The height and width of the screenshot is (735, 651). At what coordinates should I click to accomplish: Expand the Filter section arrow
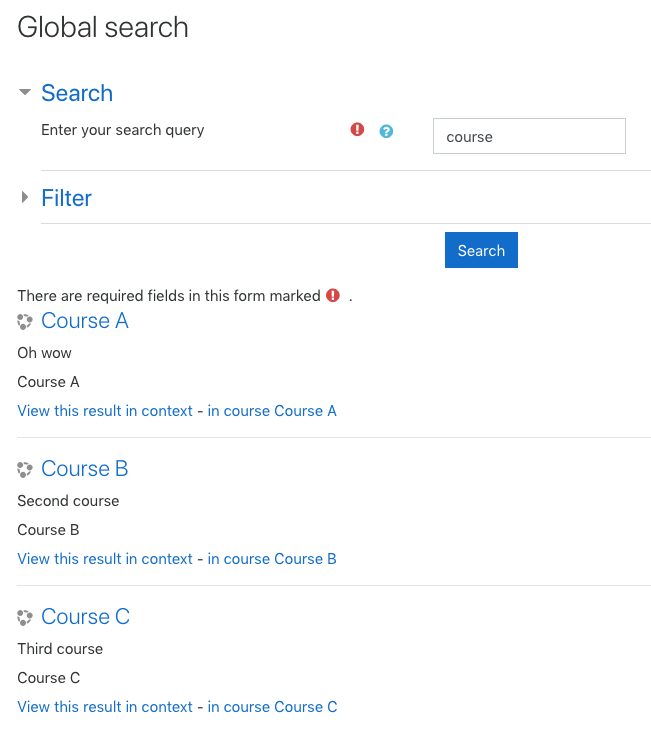(25, 197)
